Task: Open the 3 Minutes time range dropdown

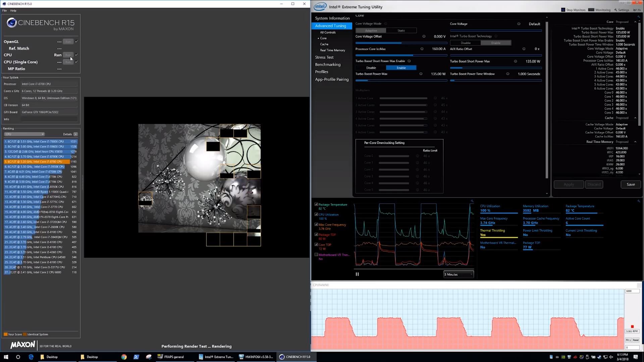Action: click(459, 275)
